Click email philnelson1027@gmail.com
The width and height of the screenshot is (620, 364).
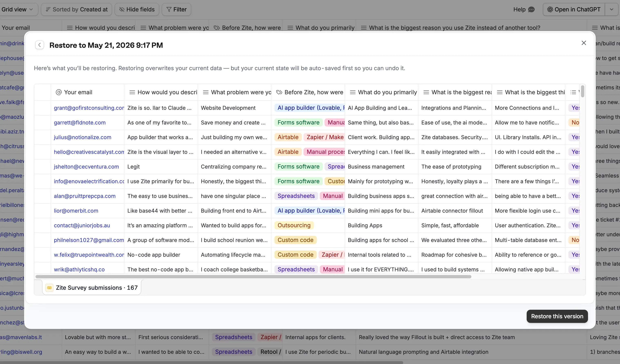89,240
